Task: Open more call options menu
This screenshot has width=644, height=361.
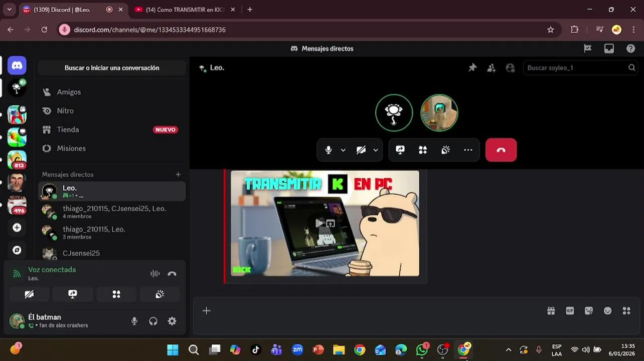Action: 468,150
